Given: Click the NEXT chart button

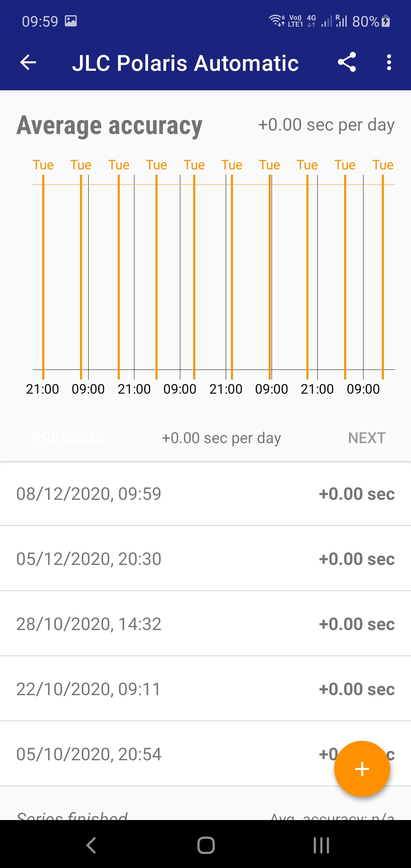Looking at the screenshot, I should pyautogui.click(x=367, y=438).
